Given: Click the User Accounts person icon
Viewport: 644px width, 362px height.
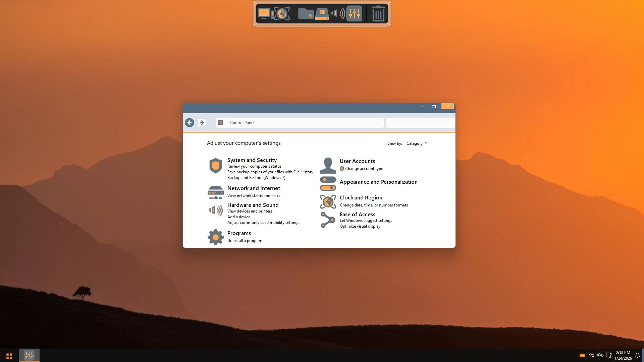Looking at the screenshot, I should coord(328,165).
